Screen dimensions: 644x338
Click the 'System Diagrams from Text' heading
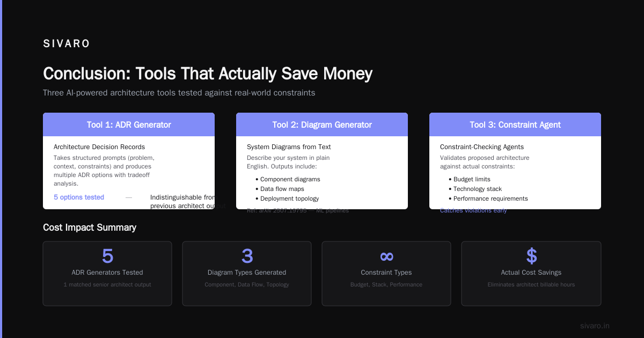289,147
